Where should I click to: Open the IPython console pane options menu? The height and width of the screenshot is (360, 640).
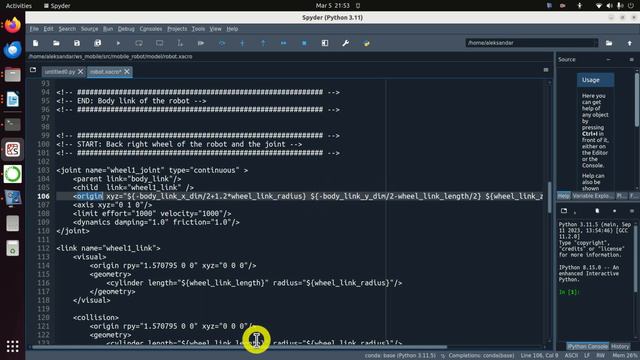pyautogui.click(x=631, y=211)
